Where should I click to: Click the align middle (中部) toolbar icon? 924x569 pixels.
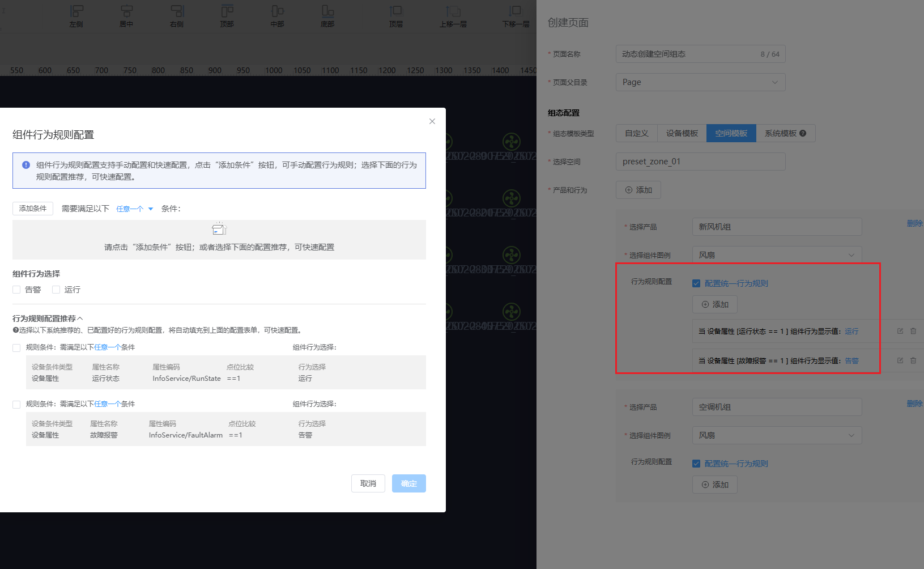tap(278, 11)
